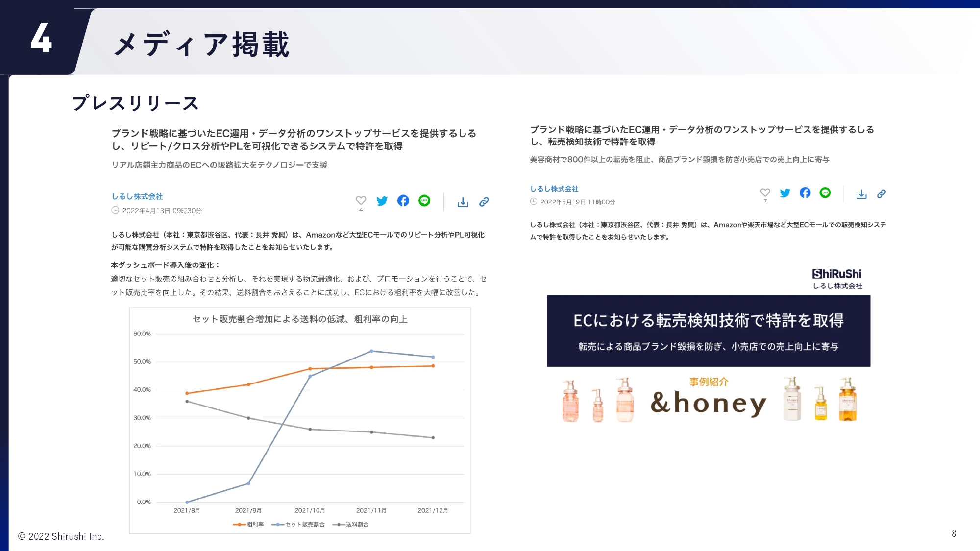Click the 30.0% axis label
The width and height of the screenshot is (980, 551).
click(x=142, y=418)
